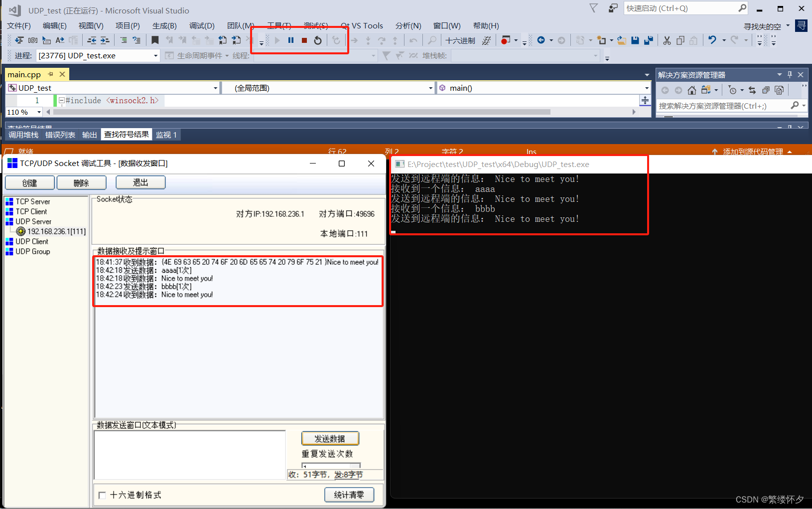Click the increase line indent icon
Image resolution: width=812 pixels, height=509 pixels.
[x=105, y=40]
